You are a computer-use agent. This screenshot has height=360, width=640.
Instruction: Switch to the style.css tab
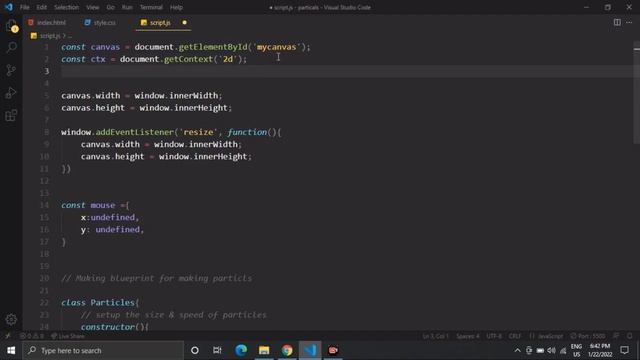click(100, 22)
